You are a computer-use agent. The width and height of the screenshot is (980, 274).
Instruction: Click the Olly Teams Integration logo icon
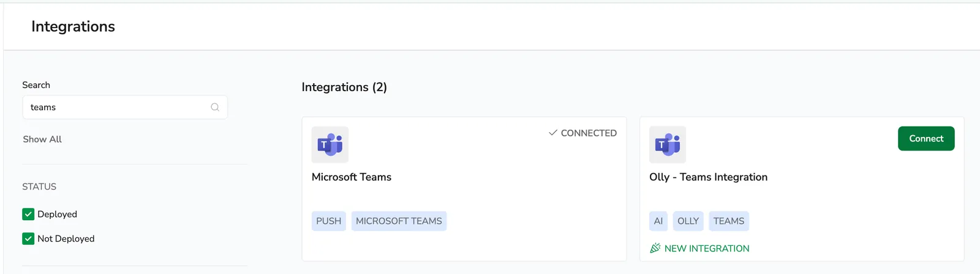tap(668, 145)
